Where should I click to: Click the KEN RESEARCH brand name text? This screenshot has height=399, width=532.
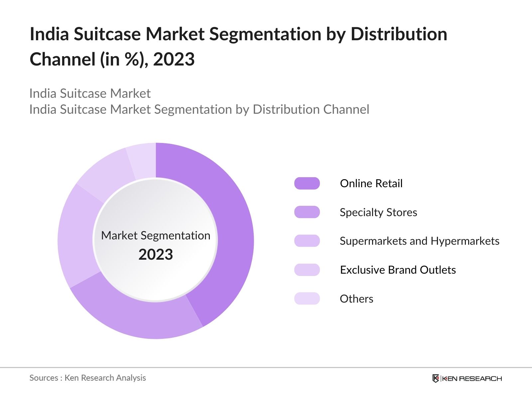coord(472,378)
